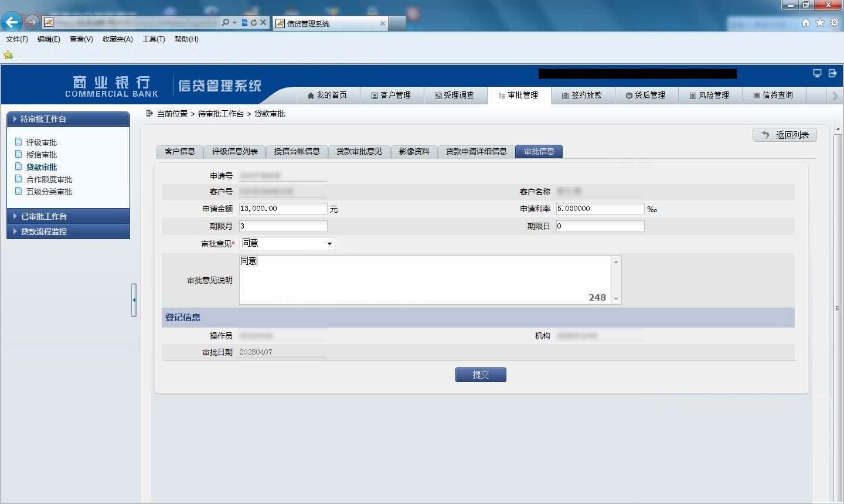The width and height of the screenshot is (844, 504).
Task: Click the favorites bar star icon
Action: pyautogui.click(x=8, y=55)
